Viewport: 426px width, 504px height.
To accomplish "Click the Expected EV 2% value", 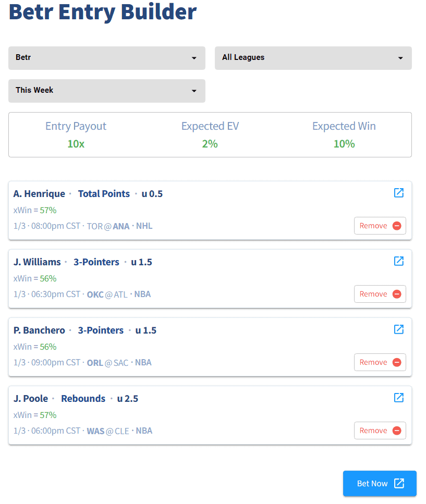I will 210,144.
